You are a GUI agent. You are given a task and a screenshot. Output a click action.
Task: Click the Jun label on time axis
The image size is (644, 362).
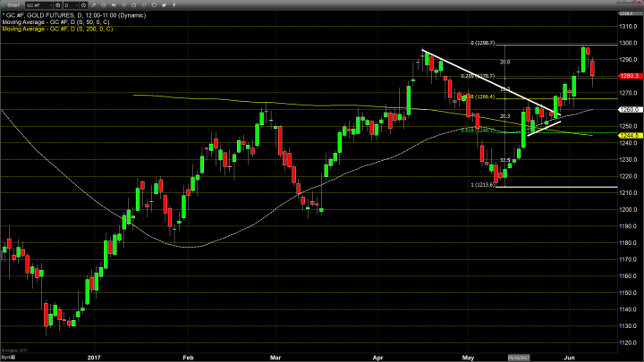click(569, 358)
